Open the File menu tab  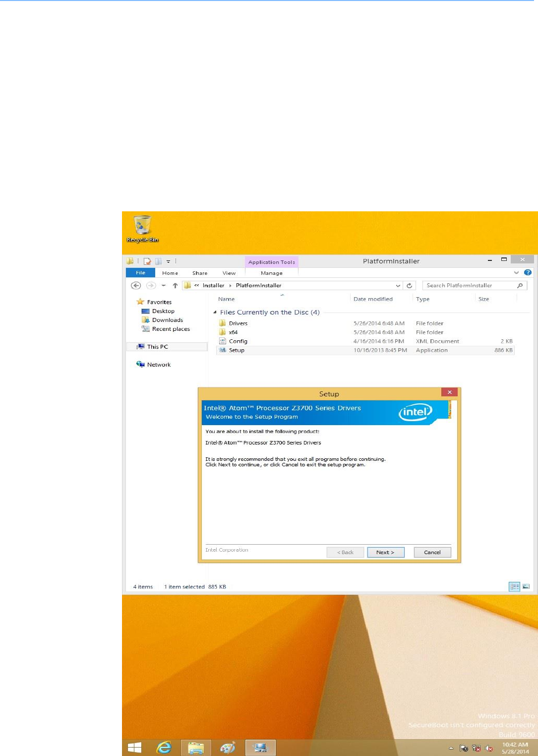141,273
